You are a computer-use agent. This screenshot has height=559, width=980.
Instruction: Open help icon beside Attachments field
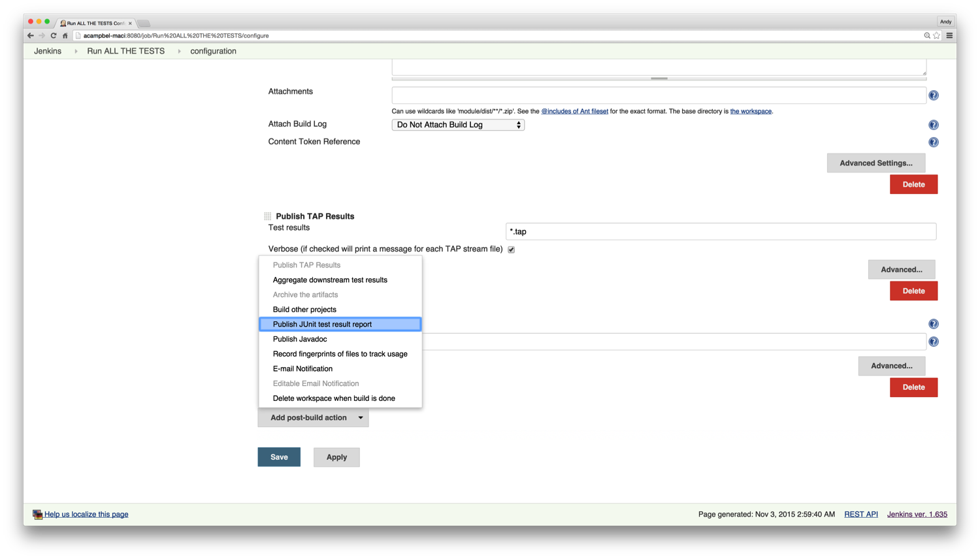point(934,95)
